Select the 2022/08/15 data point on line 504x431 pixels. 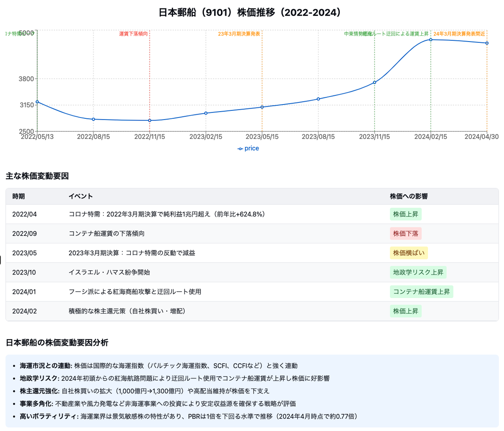click(x=93, y=119)
